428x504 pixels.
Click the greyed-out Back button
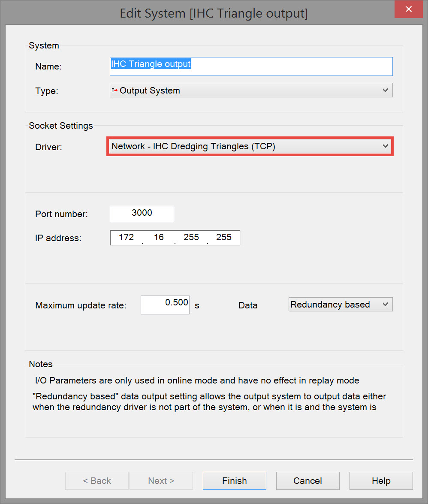(96, 481)
